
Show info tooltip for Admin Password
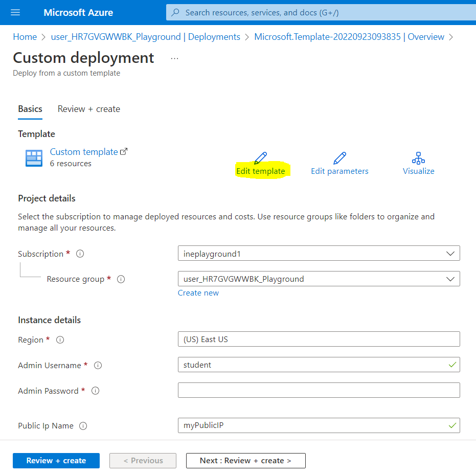[x=95, y=391]
